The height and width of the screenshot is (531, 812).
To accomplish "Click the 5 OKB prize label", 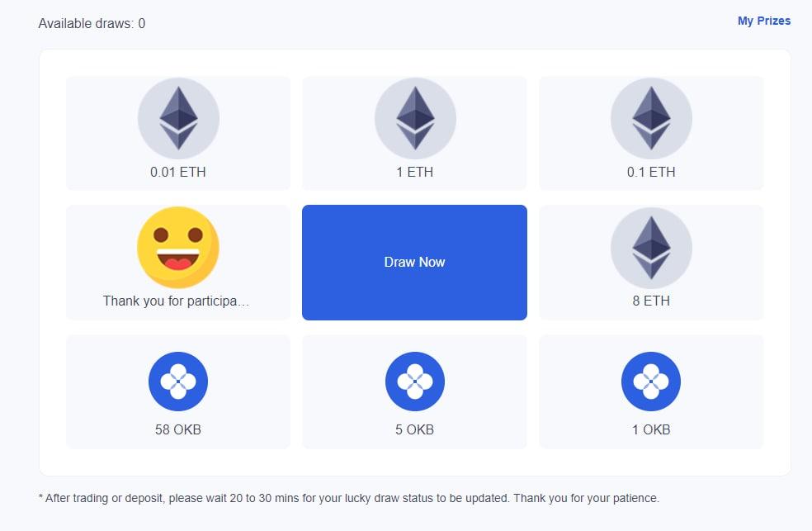I will point(415,430).
